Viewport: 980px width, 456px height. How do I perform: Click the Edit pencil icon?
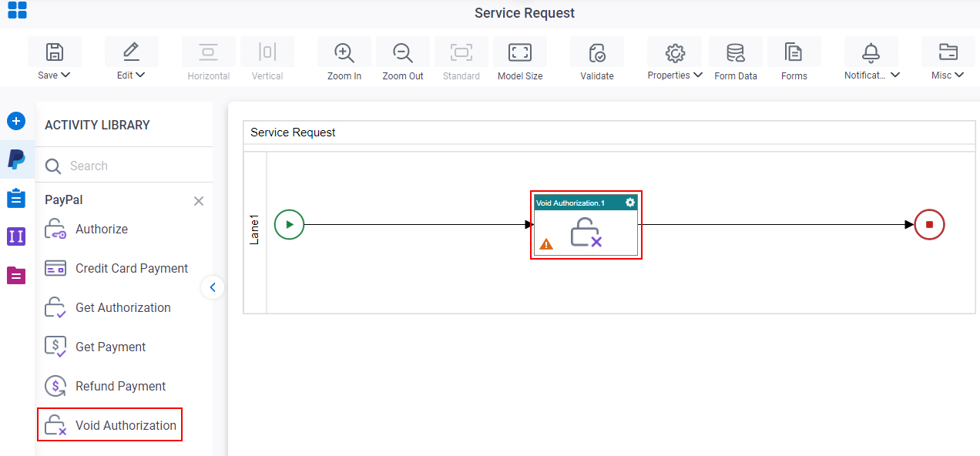coord(132,52)
